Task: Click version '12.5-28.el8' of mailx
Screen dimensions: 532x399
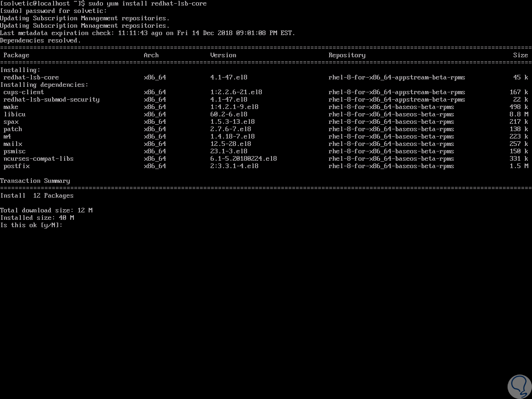Action: 231,144
